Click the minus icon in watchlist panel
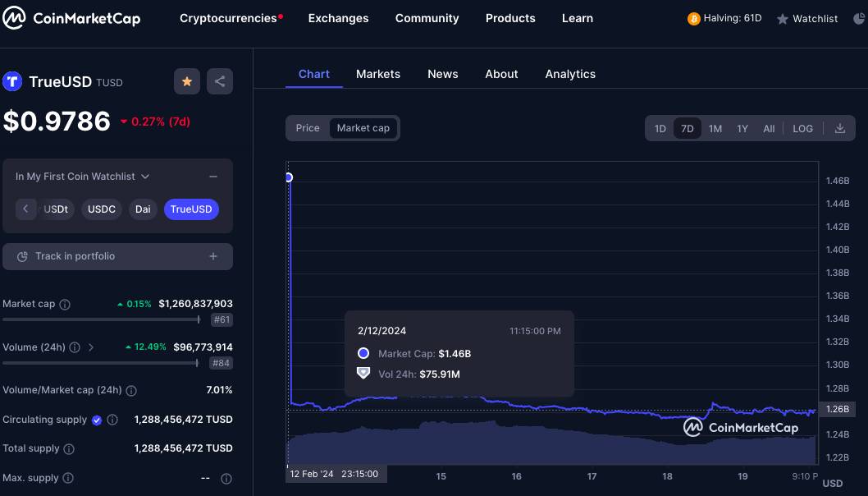The width and height of the screenshot is (868, 496). (x=213, y=177)
